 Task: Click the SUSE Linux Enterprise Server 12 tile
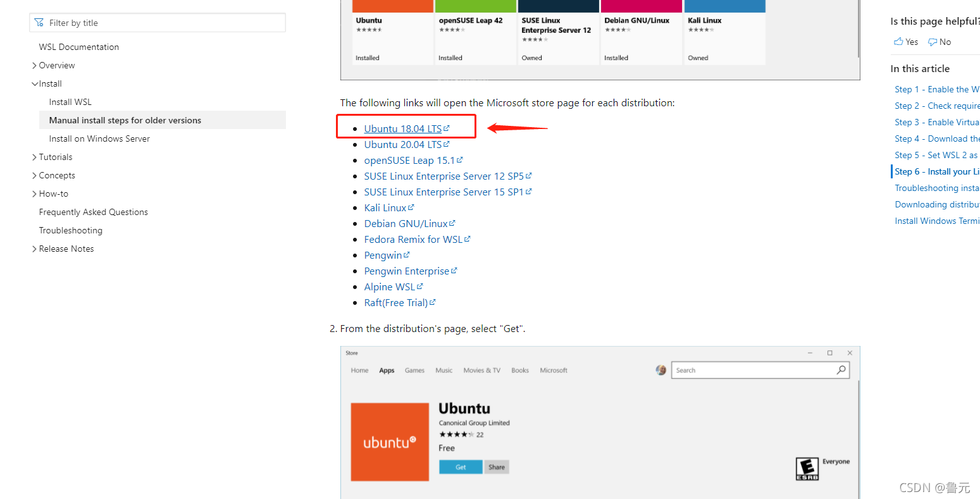[559, 32]
